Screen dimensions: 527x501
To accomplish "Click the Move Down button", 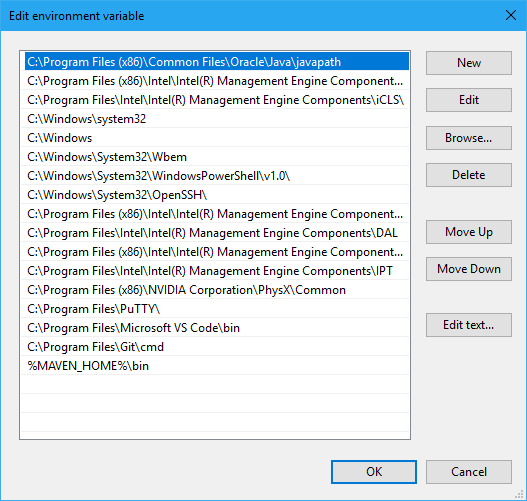I will point(469,269).
